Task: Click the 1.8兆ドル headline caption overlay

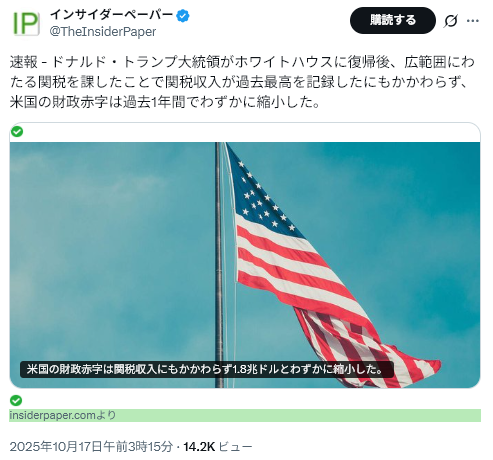Action: point(207,369)
